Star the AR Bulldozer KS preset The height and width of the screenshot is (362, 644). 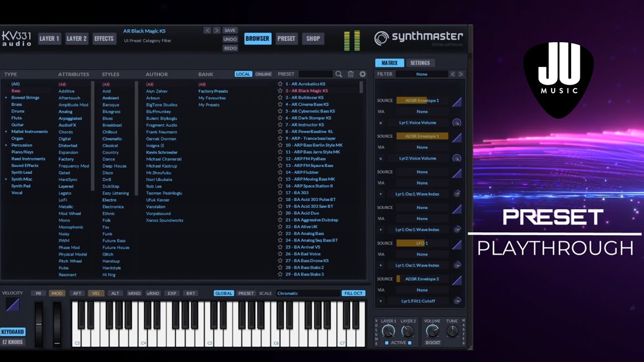pos(281,98)
